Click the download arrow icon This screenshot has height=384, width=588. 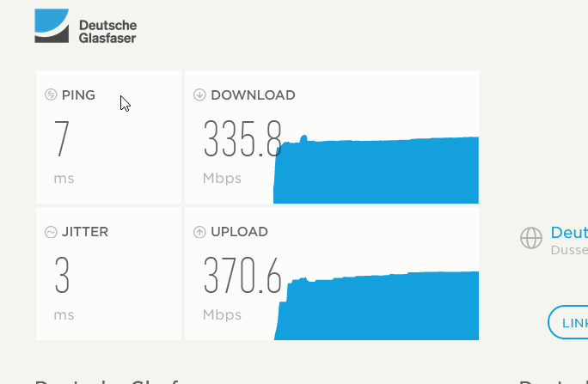click(x=199, y=94)
